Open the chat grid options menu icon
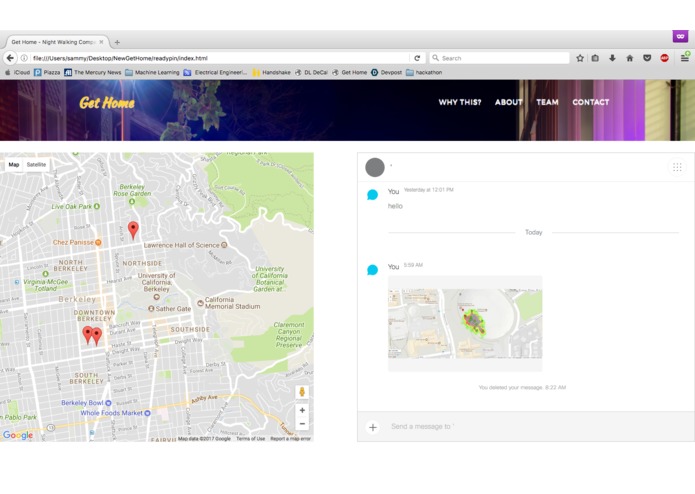 pyautogui.click(x=677, y=167)
